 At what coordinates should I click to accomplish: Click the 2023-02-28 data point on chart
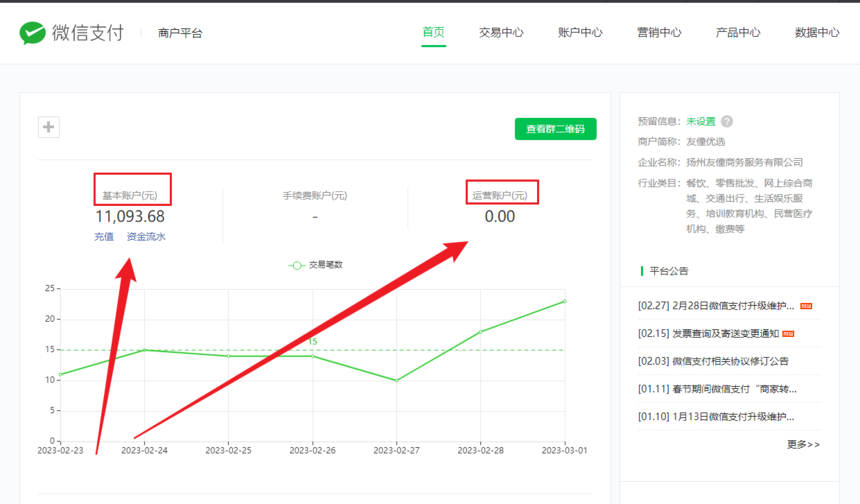tap(480, 332)
